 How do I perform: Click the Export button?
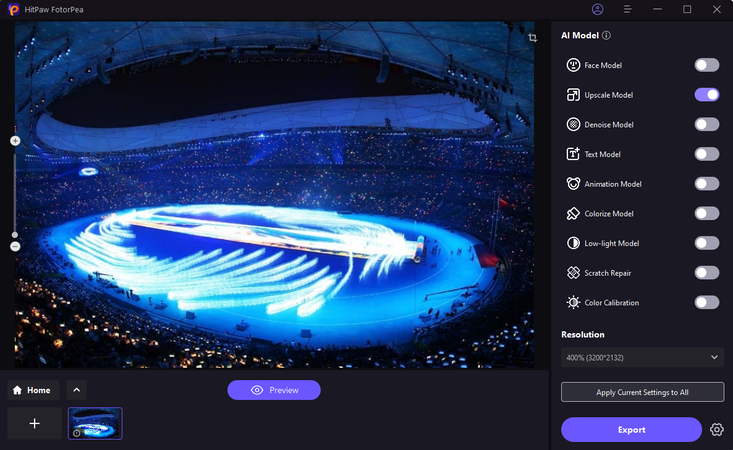coord(631,429)
